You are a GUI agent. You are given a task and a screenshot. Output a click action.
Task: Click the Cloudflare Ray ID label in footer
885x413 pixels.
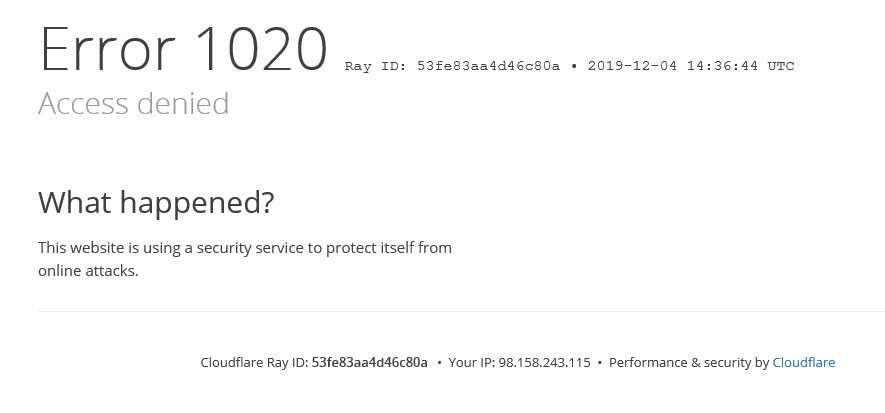click(255, 362)
